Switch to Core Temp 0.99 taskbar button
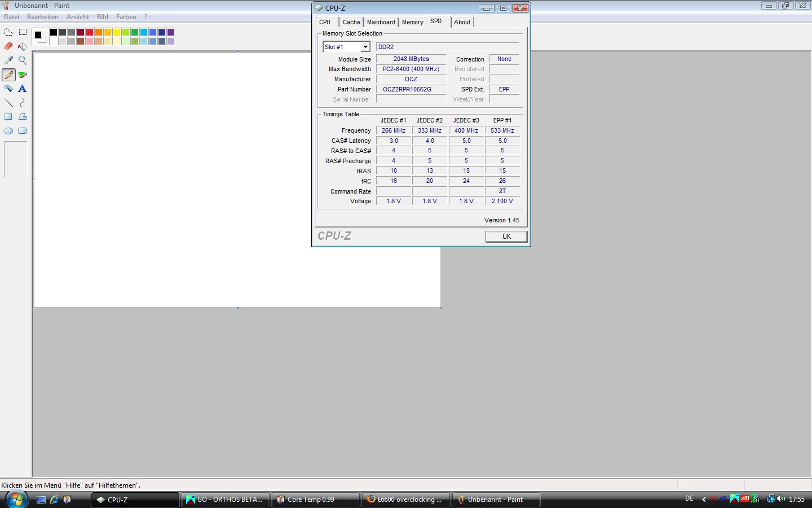The image size is (812, 508). pyautogui.click(x=316, y=500)
